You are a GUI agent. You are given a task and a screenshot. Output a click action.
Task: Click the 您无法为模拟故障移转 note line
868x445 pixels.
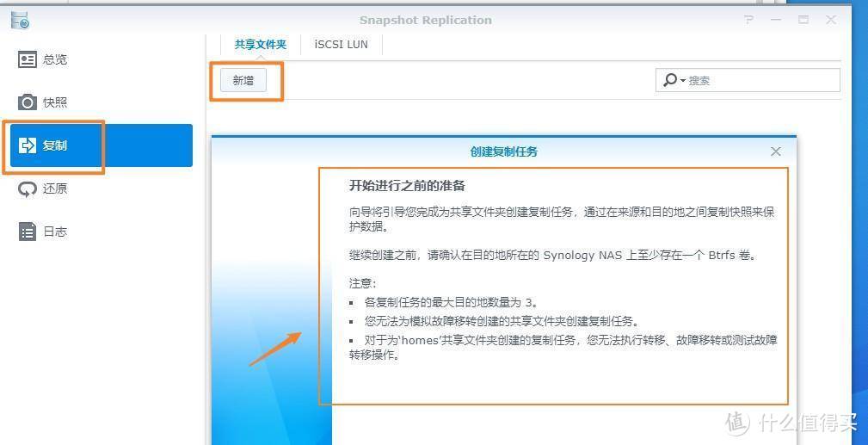click(x=502, y=321)
